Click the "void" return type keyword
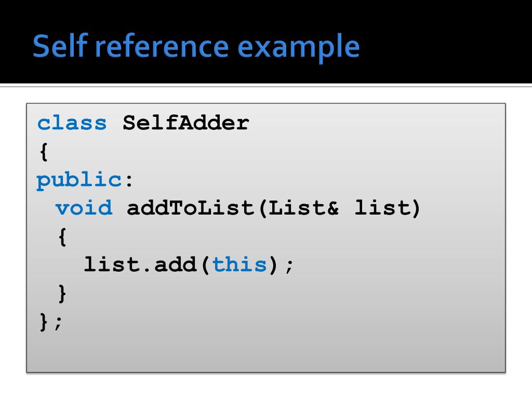The width and height of the screenshot is (532, 399). (84, 208)
